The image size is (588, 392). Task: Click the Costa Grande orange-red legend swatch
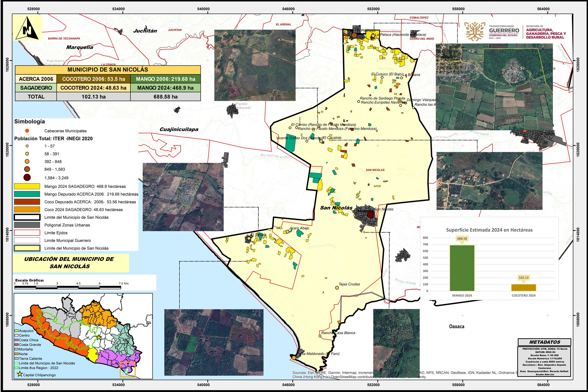(x=17, y=345)
